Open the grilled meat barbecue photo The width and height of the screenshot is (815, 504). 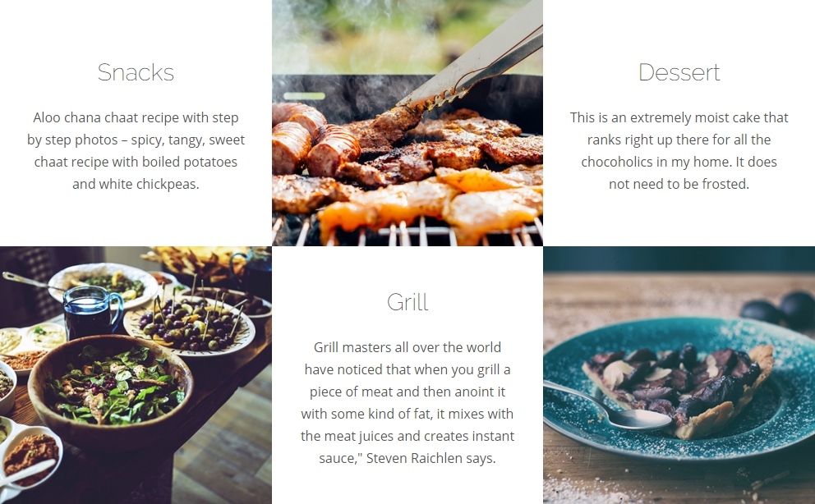tap(407, 122)
